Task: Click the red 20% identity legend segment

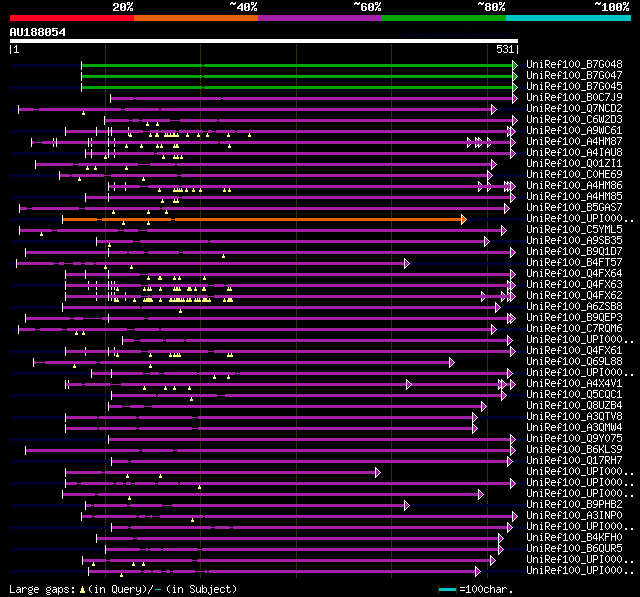Action: (x=72, y=18)
